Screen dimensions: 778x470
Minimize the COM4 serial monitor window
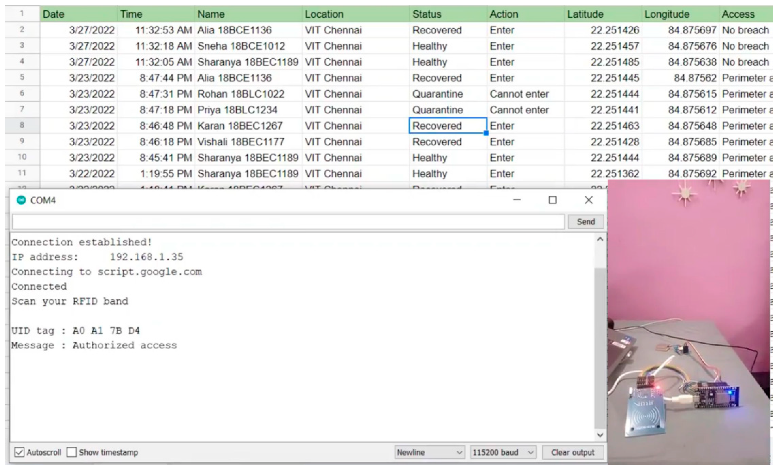pyautogui.click(x=516, y=200)
